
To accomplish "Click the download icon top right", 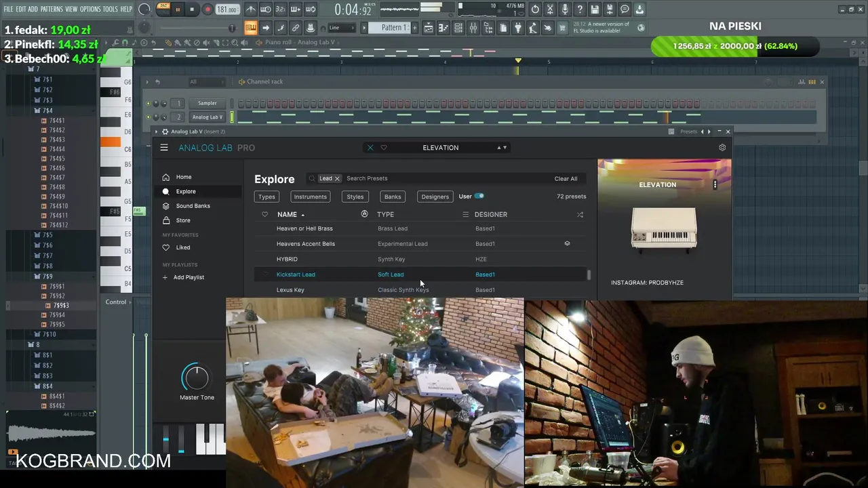I will point(639,9).
